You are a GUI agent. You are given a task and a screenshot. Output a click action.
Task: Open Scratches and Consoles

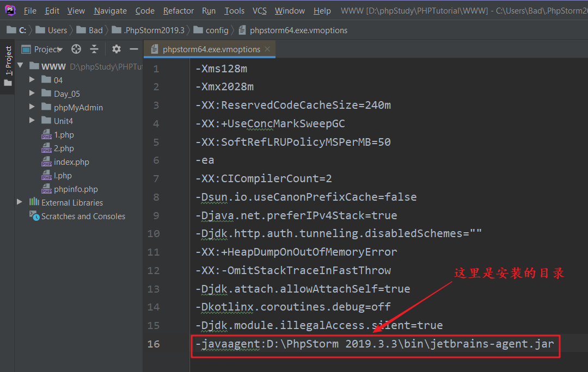click(83, 216)
